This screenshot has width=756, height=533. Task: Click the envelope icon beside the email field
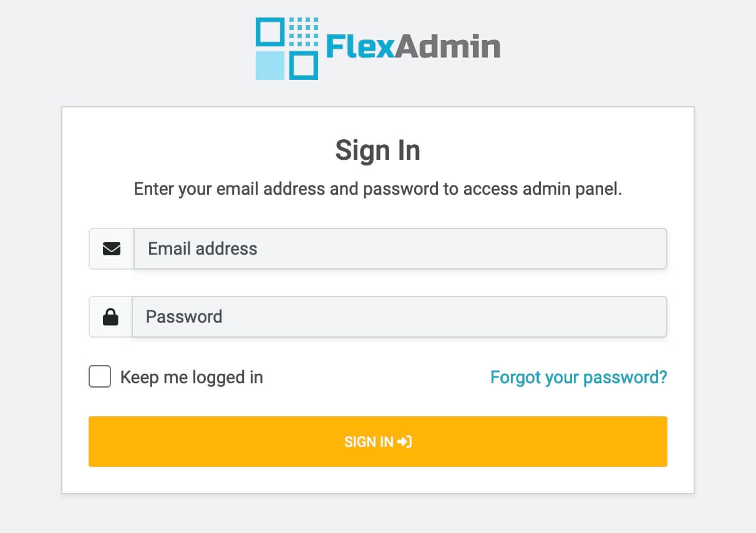click(x=112, y=249)
